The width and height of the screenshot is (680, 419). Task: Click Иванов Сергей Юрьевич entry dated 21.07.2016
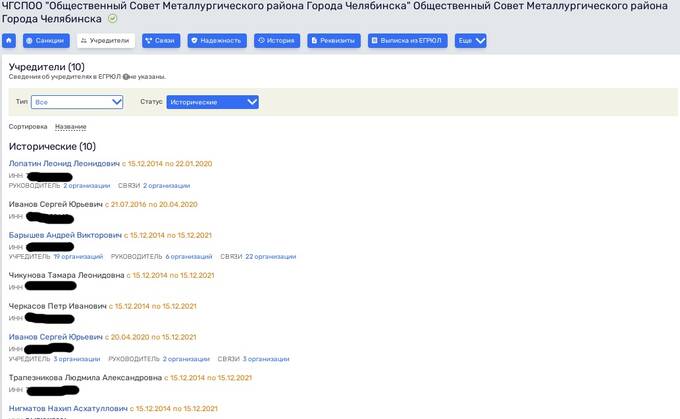pos(56,204)
